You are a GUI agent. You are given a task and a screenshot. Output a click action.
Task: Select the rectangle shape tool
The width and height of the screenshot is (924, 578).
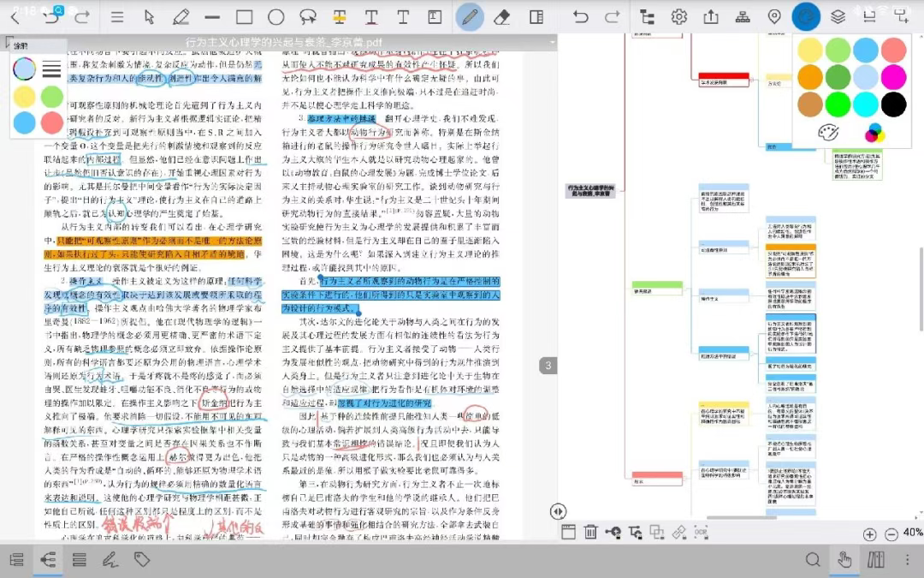pos(245,17)
